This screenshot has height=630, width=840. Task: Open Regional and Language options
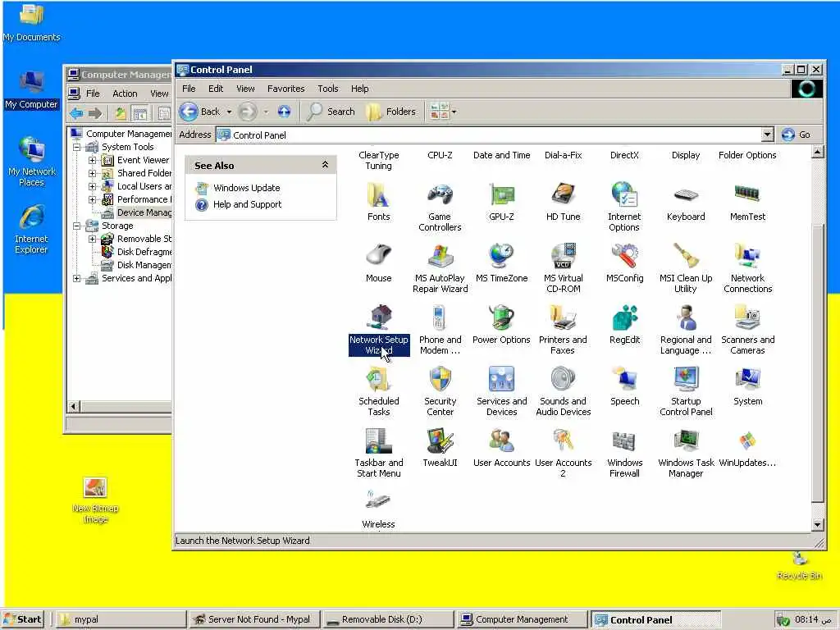(x=686, y=317)
